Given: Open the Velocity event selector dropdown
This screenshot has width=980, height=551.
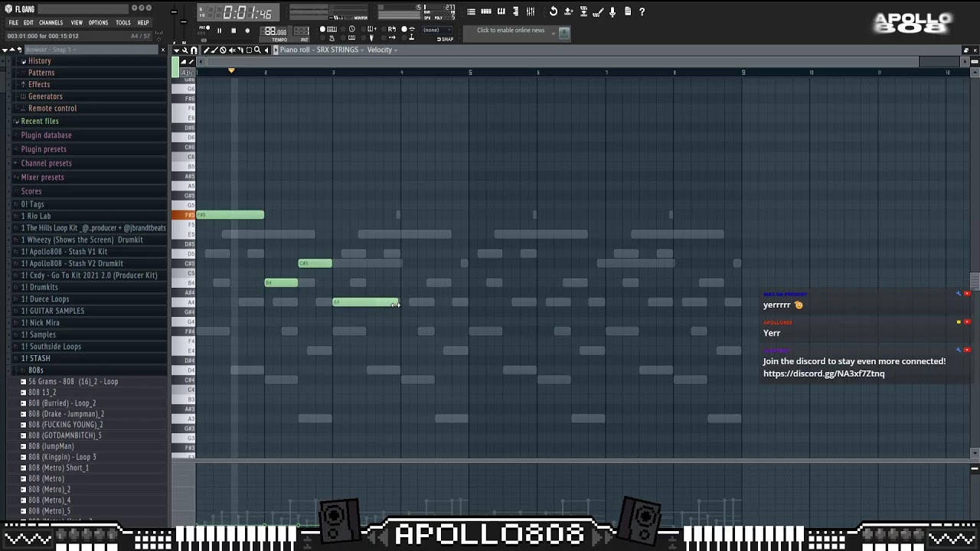Looking at the screenshot, I should pos(382,50).
